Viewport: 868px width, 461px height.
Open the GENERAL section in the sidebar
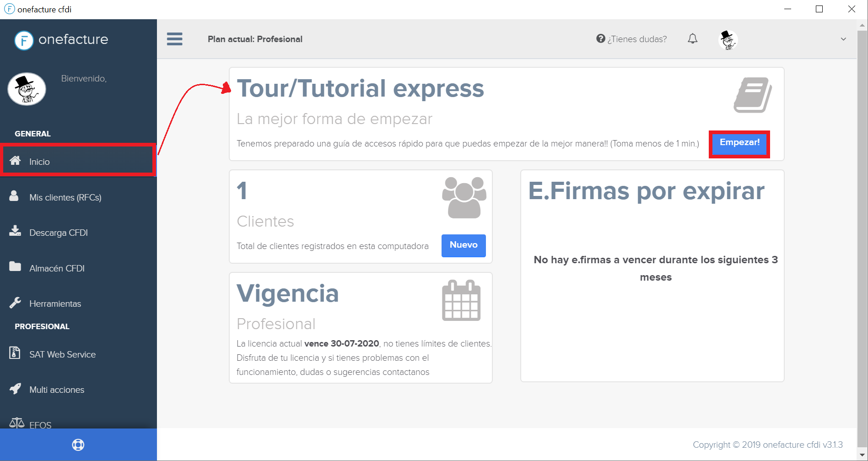pos(32,133)
